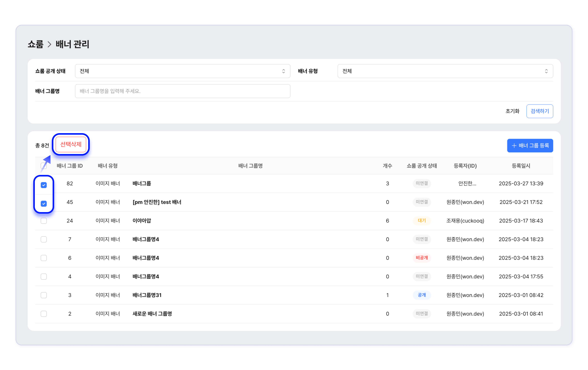588x370 pixels.
Task: Open the 배너그룹 name link
Action: coord(142,183)
